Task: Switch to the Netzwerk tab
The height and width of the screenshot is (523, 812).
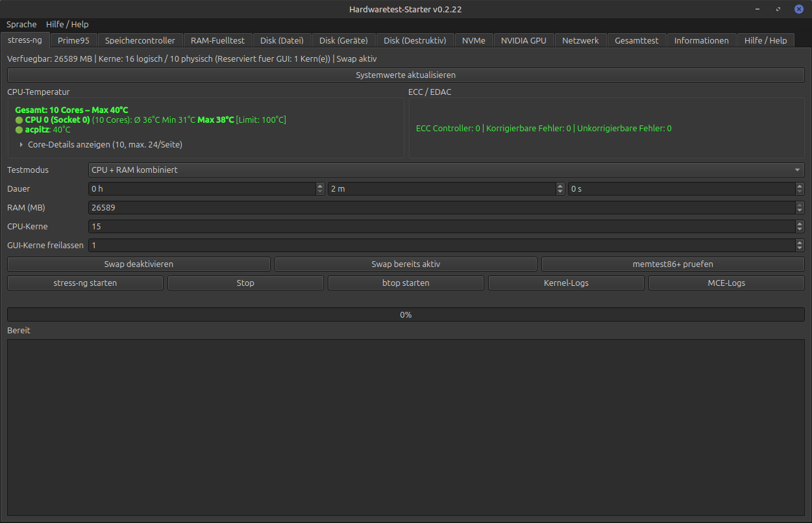Action: (x=580, y=40)
